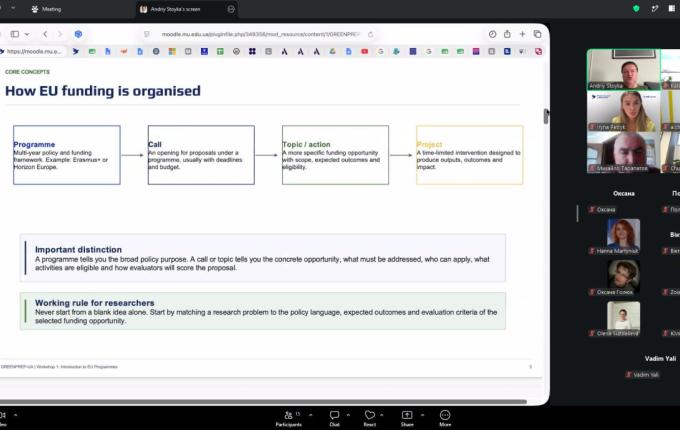Click the Important distinction heading
This screenshot has width=680, height=430.
point(78,250)
